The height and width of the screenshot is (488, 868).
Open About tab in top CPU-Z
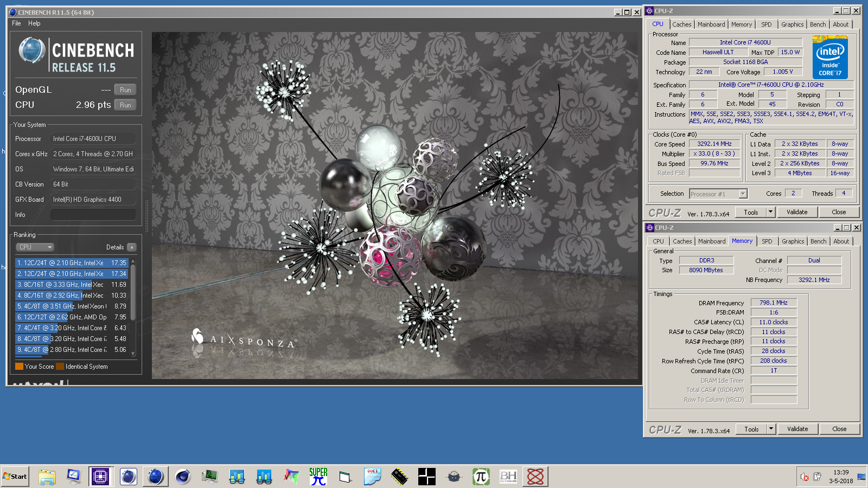point(840,24)
